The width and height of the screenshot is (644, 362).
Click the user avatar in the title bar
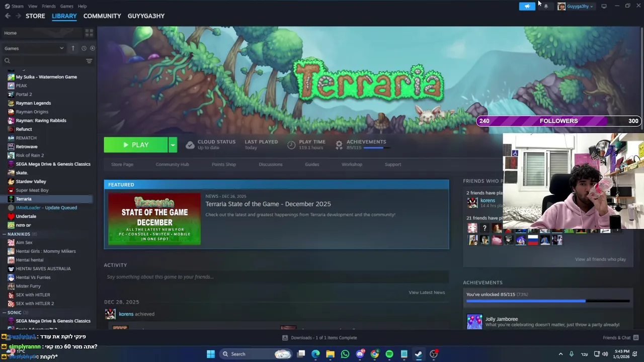(x=561, y=6)
